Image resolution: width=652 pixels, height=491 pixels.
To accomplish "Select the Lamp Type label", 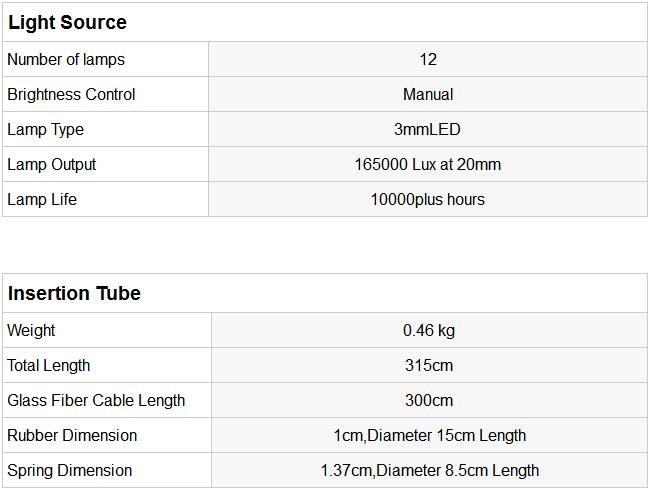I will click(x=46, y=129).
